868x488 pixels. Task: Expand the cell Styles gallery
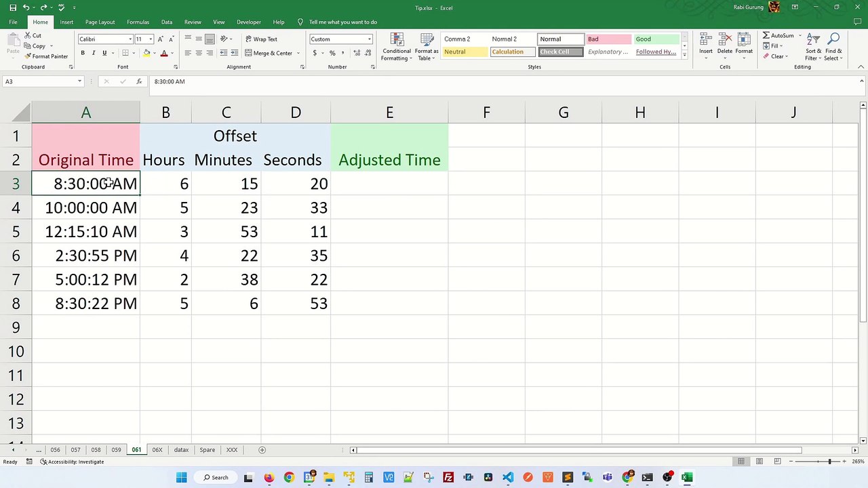point(684,55)
